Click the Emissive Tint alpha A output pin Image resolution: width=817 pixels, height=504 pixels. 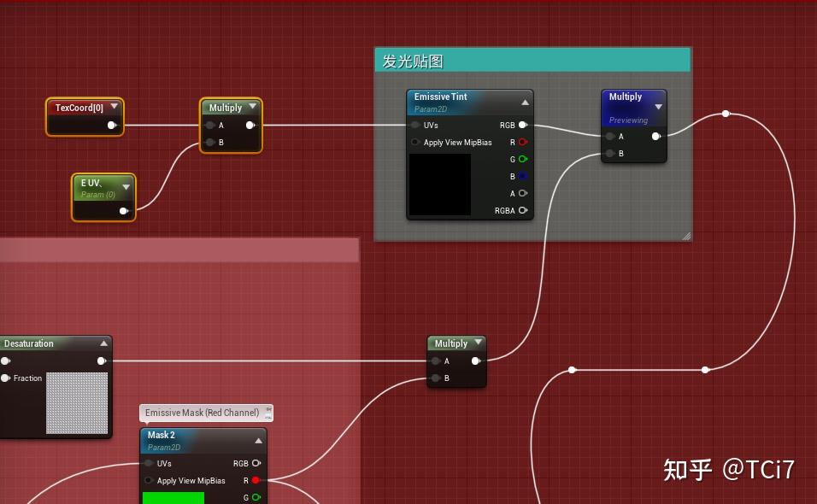pos(523,193)
